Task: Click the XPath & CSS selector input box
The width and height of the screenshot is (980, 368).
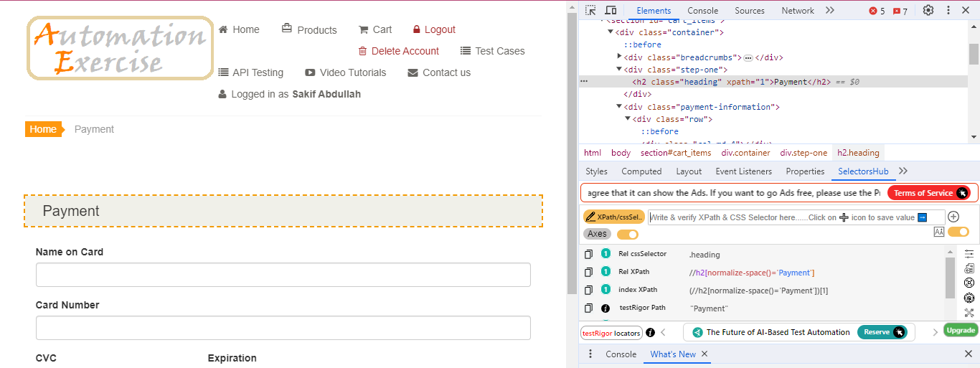Action: pos(796,217)
